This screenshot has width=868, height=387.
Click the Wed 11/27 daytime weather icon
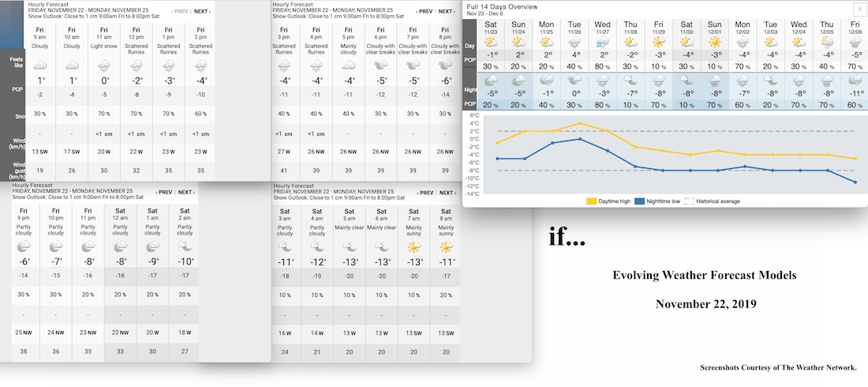click(602, 42)
